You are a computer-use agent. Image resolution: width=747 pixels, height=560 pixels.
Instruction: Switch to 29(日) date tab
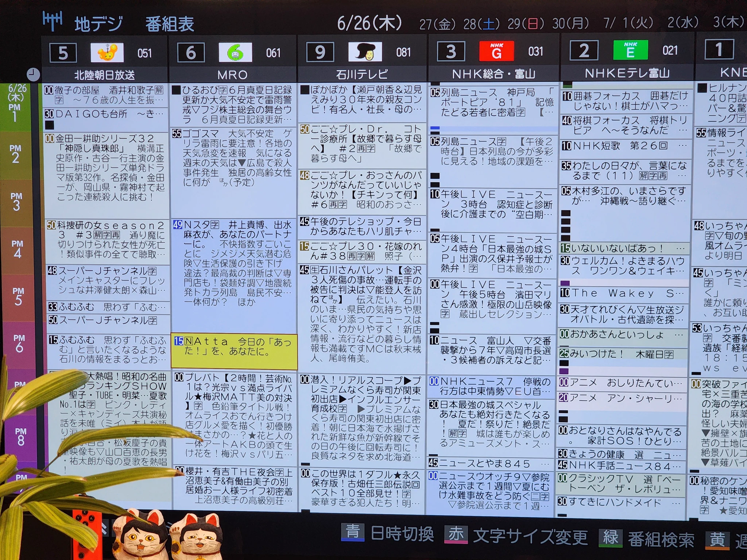point(526,24)
